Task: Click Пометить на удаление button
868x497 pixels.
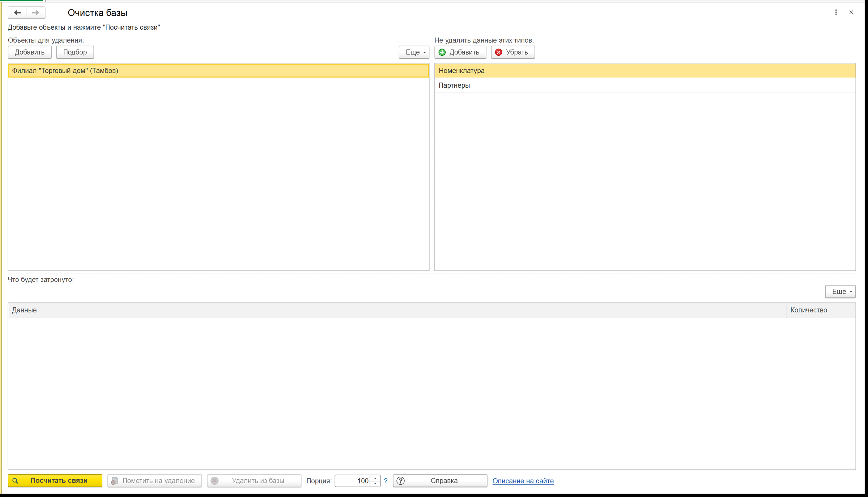Action: [x=154, y=481]
